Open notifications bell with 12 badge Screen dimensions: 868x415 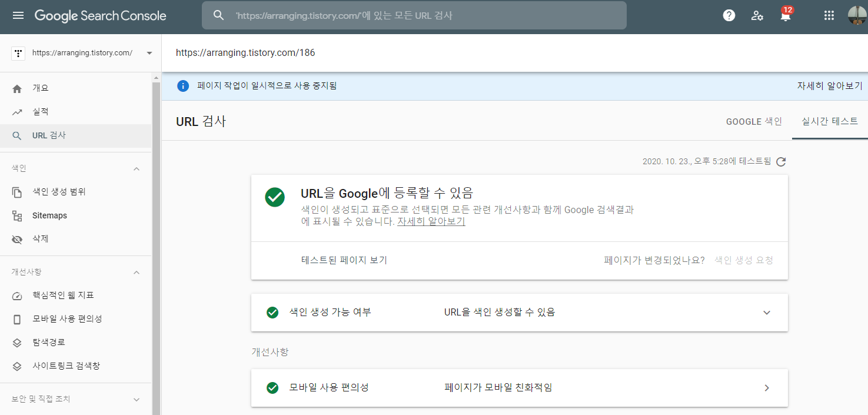(786, 15)
